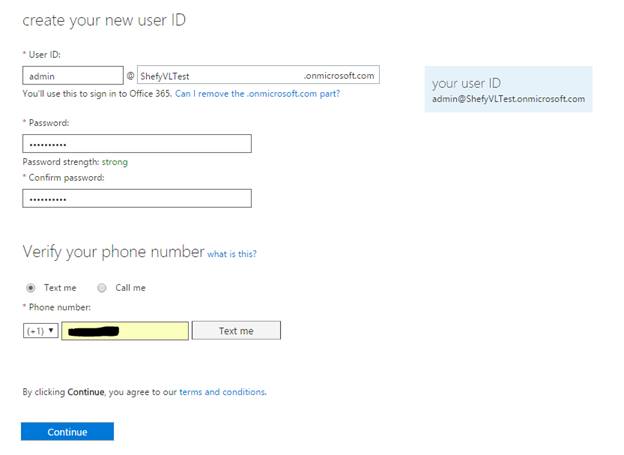The width and height of the screenshot is (624, 455).
Task: Click the '* Confirm password:' label
Action: (63, 178)
